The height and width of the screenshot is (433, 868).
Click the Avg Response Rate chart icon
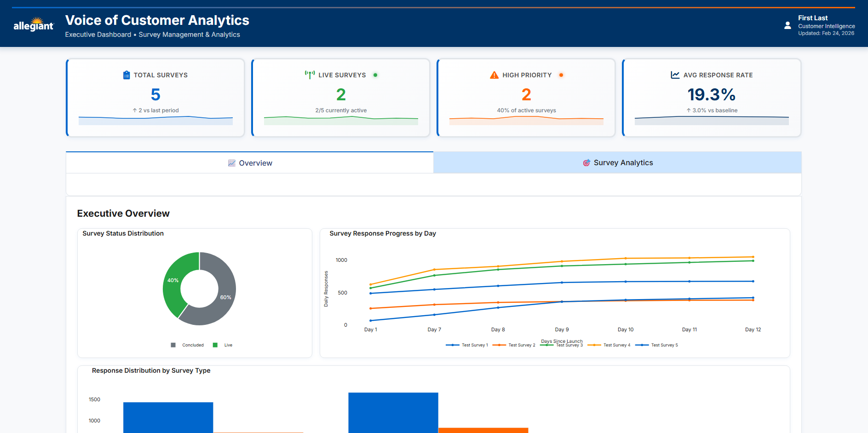tap(675, 75)
